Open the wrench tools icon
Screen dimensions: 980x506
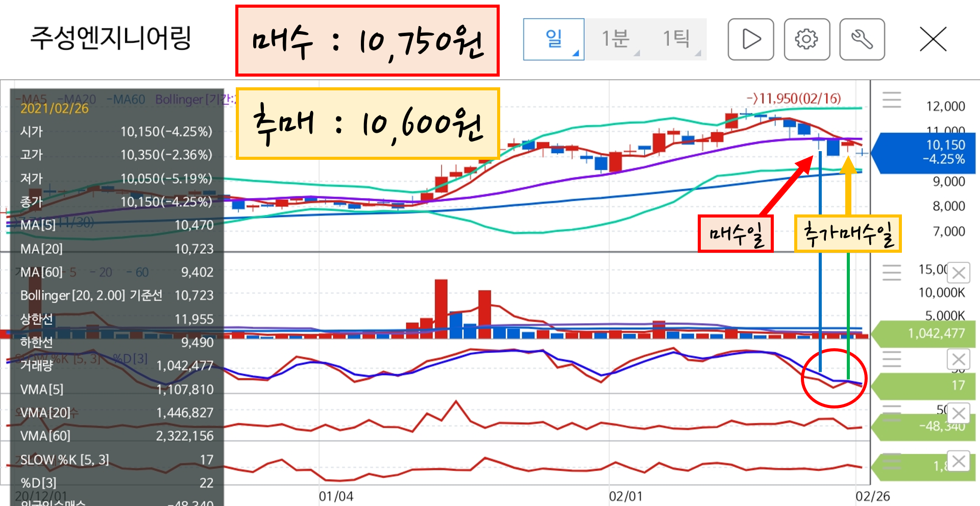tap(862, 39)
